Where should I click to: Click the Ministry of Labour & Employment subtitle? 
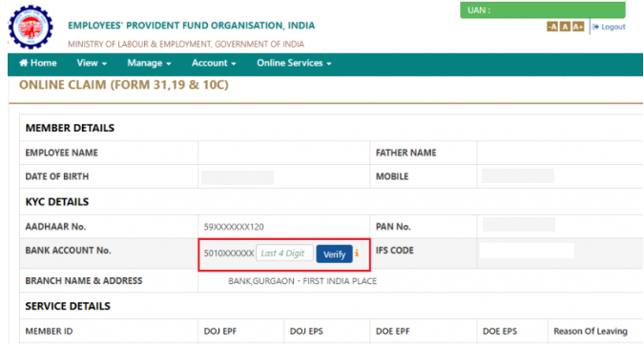[x=186, y=44]
